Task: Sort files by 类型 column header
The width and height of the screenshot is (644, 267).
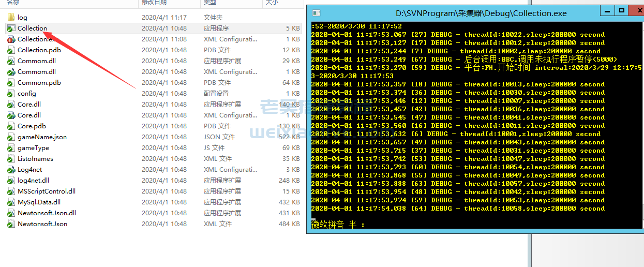Action: coord(209,3)
